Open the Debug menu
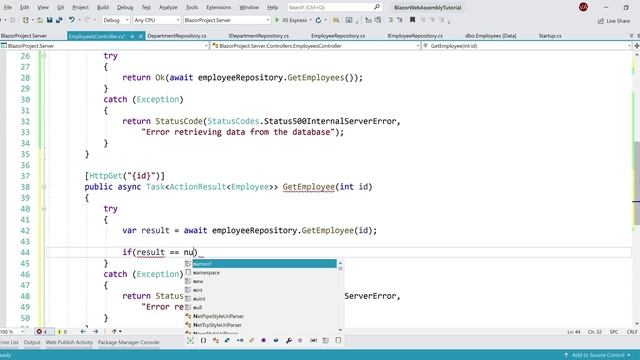The image size is (640, 360). click(x=125, y=7)
